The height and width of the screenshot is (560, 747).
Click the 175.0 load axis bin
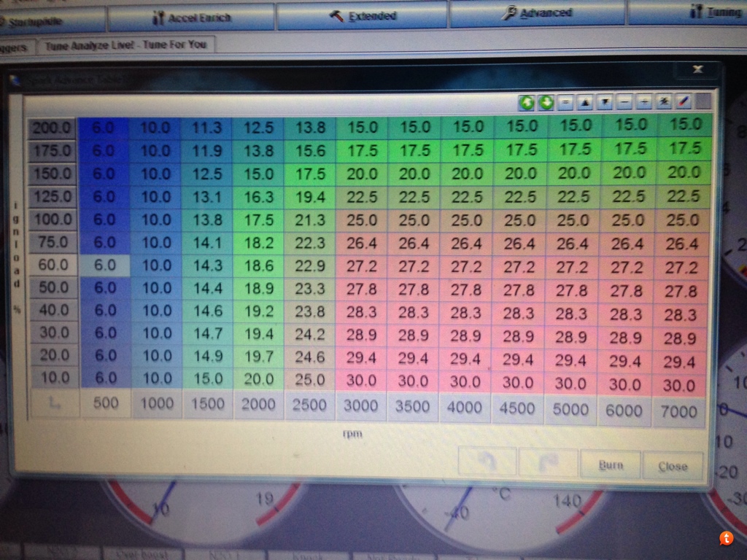pos(52,151)
